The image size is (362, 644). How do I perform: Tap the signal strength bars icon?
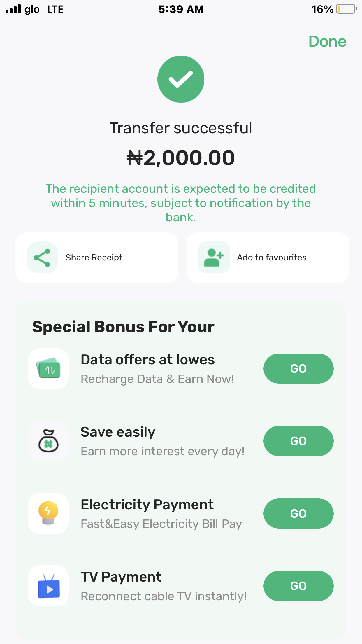coord(13,9)
